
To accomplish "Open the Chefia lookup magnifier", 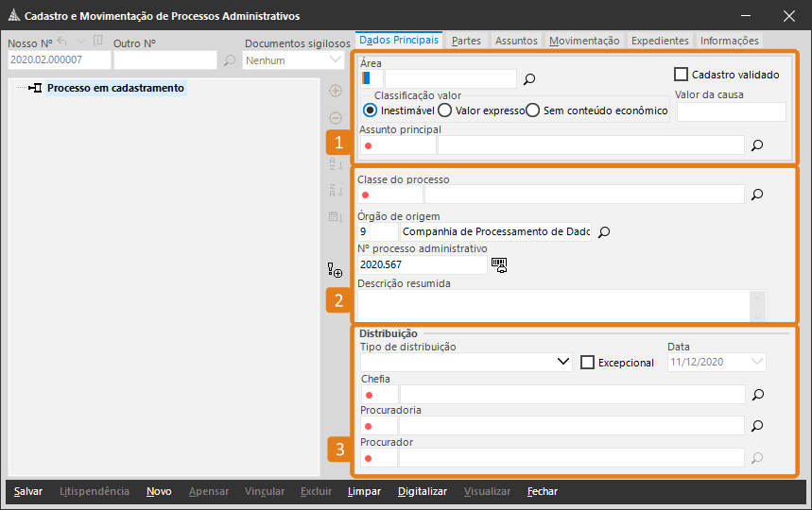I will click(757, 395).
